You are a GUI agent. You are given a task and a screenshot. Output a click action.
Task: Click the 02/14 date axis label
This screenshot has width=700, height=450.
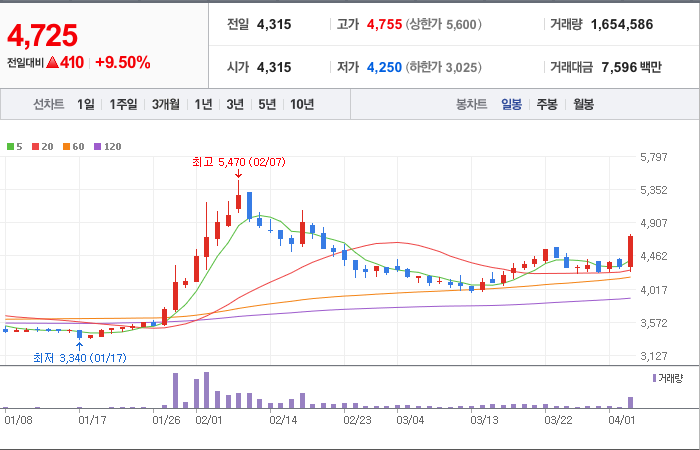pyautogui.click(x=283, y=420)
